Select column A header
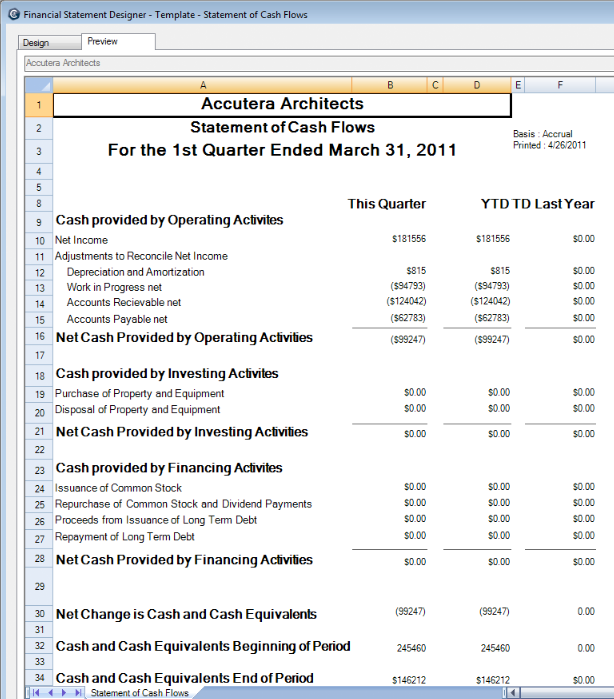 [202, 85]
